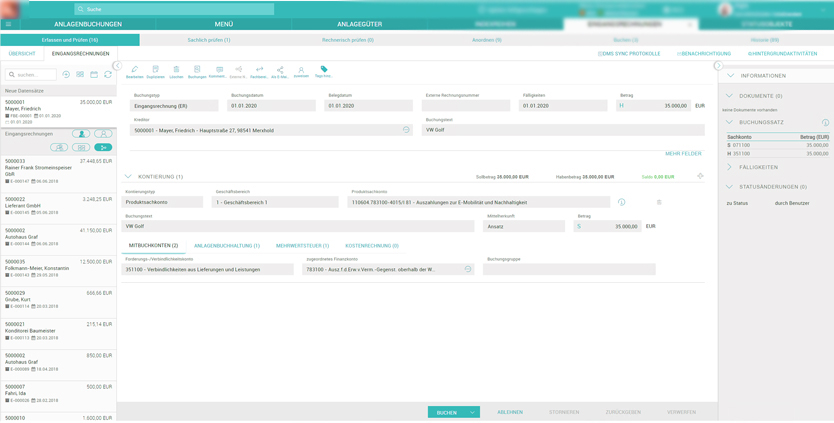Click the Duplizieren toolbar icon
This screenshot has height=423, width=834.
[155, 71]
